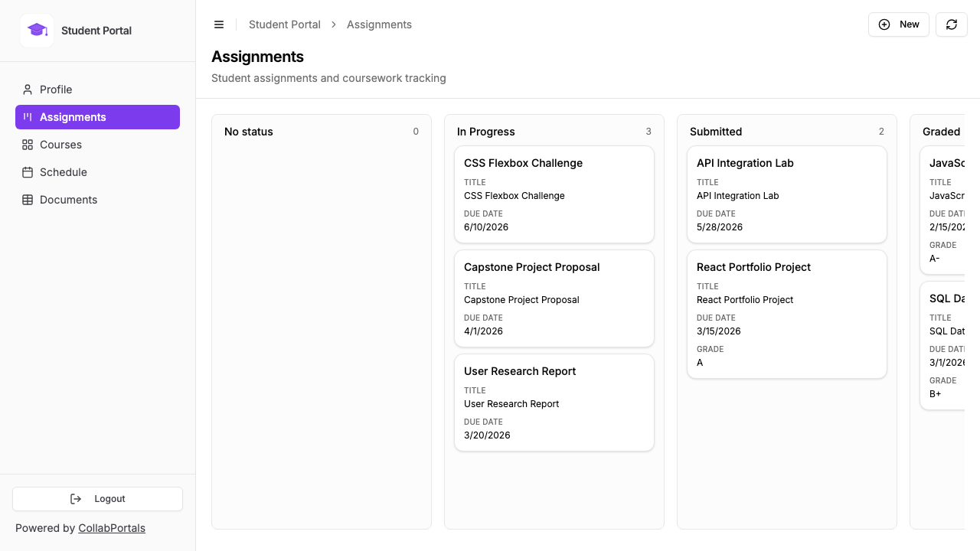
Task: Click the Profile person icon
Action: (x=28, y=90)
